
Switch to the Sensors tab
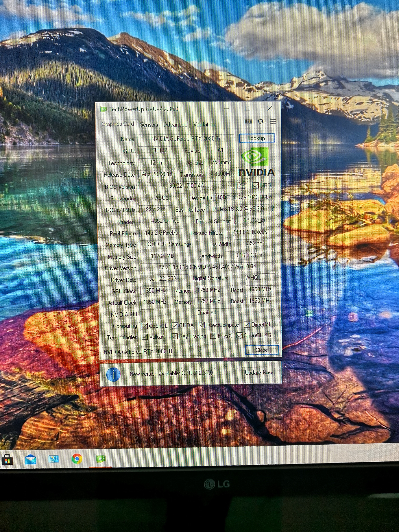149,125
